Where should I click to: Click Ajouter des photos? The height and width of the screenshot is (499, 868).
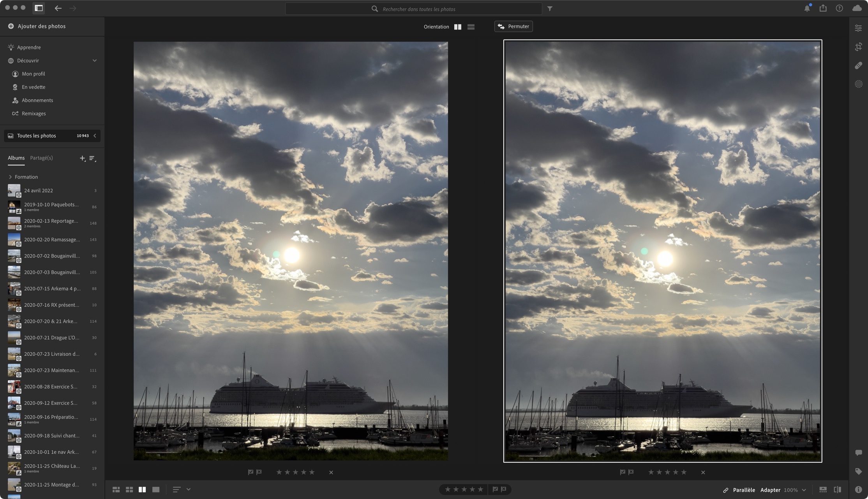pos(37,26)
